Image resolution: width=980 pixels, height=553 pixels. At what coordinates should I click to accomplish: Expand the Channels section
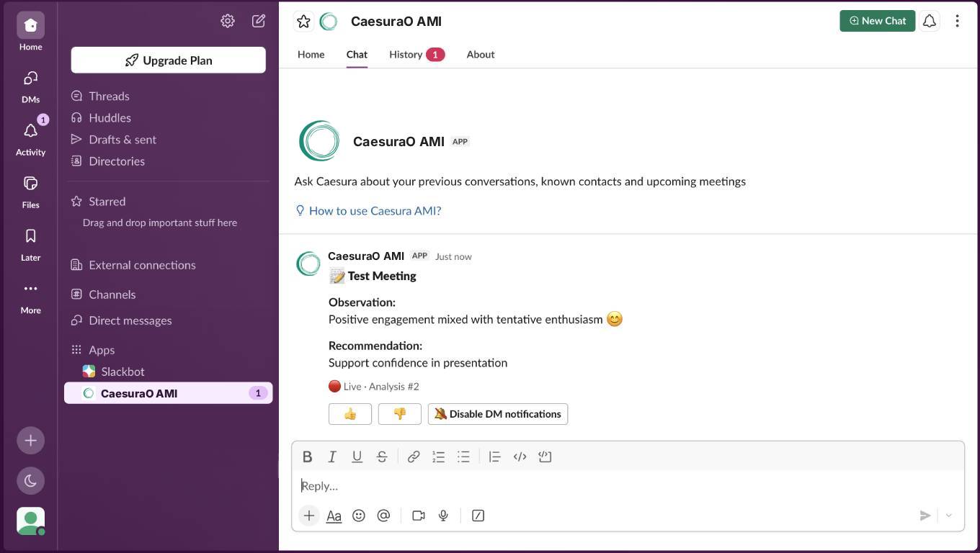click(112, 295)
